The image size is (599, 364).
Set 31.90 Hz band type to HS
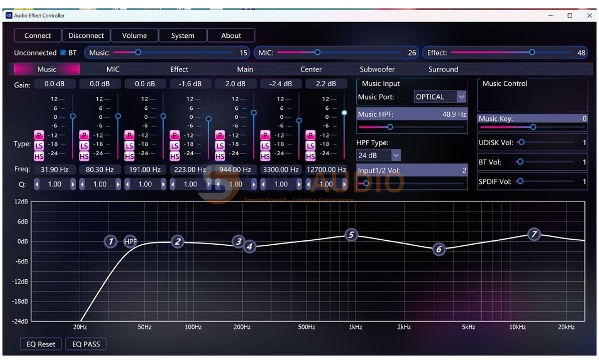[x=38, y=157]
